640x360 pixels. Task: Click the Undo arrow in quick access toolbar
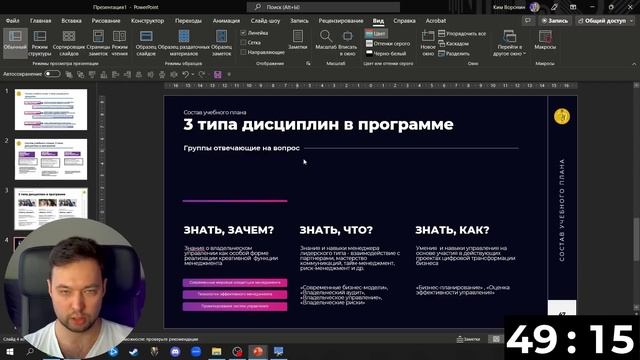[x=185, y=74]
